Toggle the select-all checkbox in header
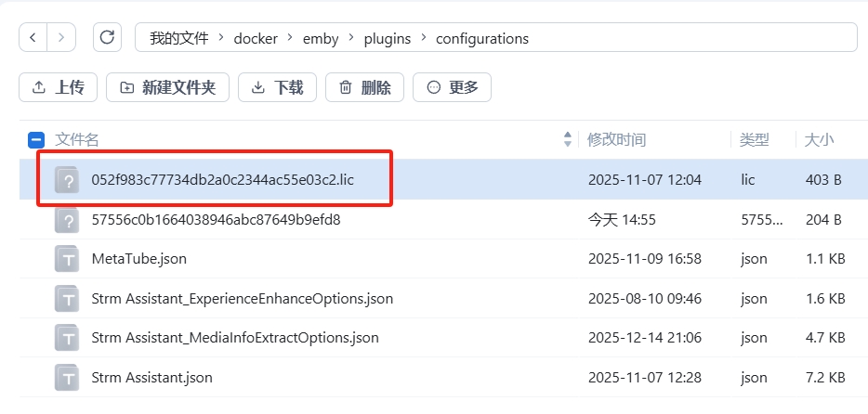868x414 pixels. [36, 140]
